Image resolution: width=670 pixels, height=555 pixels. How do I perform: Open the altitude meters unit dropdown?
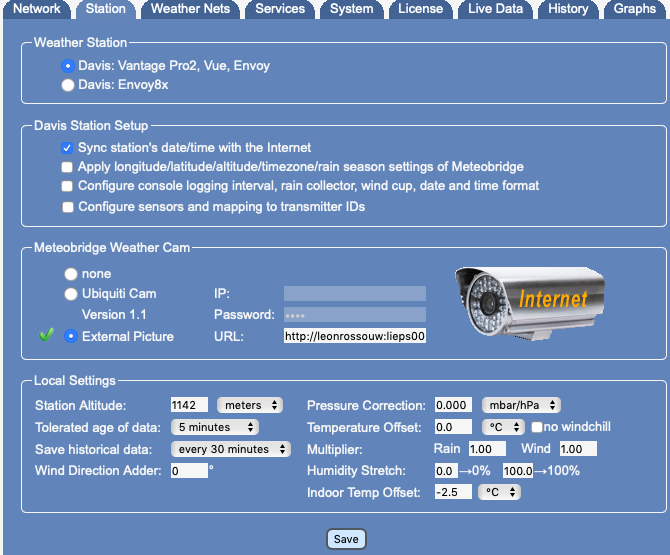250,405
